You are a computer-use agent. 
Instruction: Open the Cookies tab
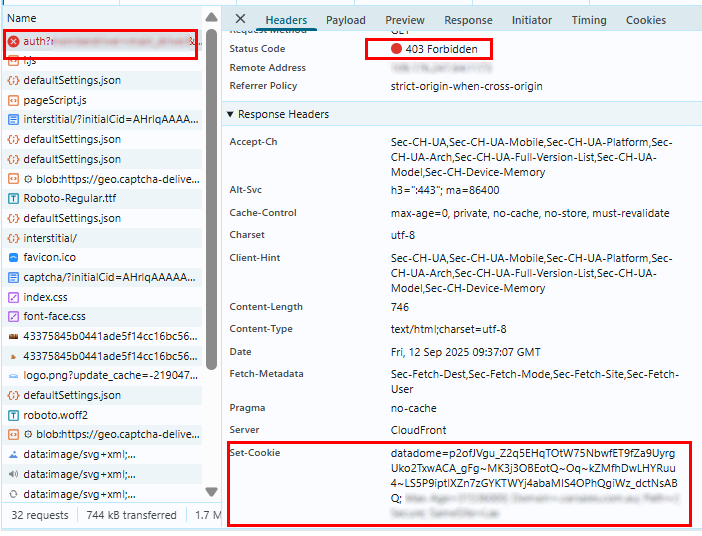646,20
